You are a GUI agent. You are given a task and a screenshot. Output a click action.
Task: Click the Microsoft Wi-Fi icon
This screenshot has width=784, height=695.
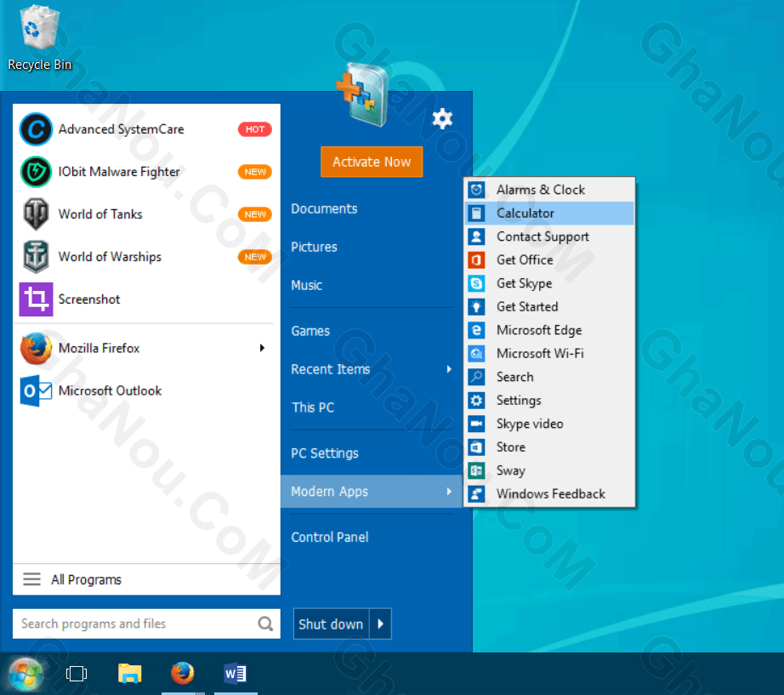tap(476, 353)
